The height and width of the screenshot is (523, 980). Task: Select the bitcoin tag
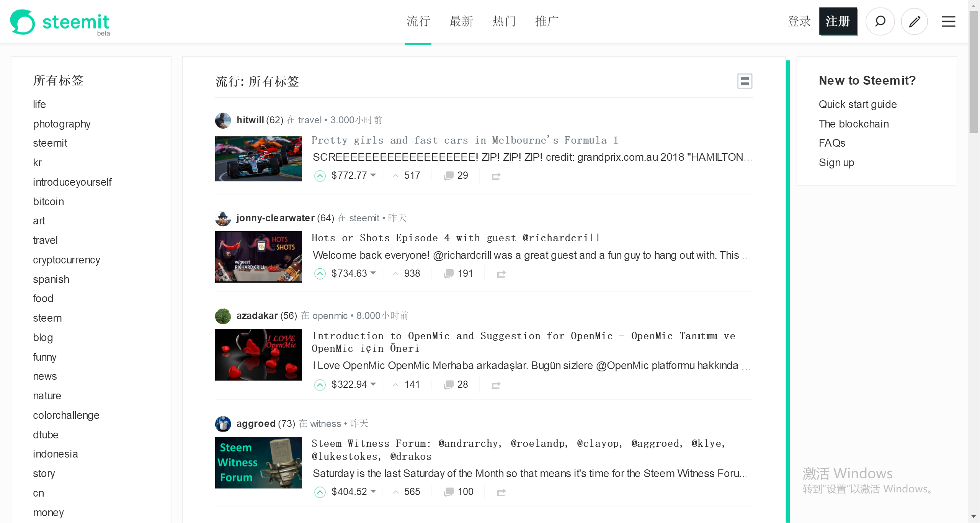point(48,202)
